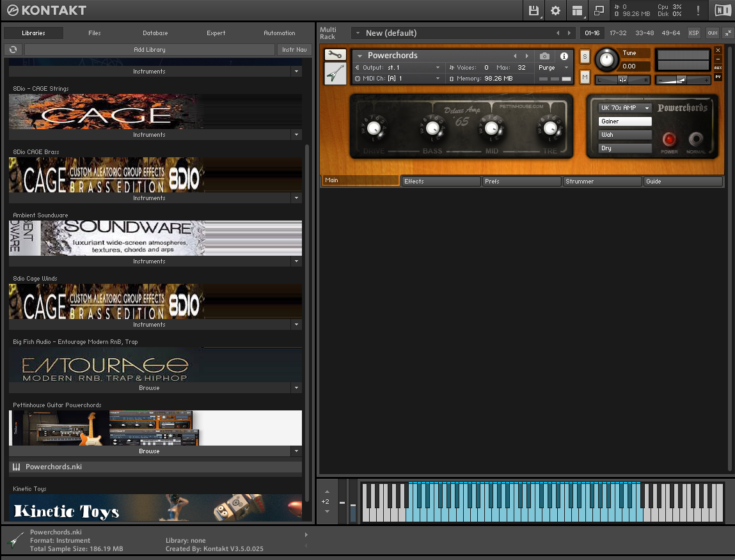This screenshot has width=735, height=560.
Task: Open snapshot view with the camera icon
Action: [544, 56]
